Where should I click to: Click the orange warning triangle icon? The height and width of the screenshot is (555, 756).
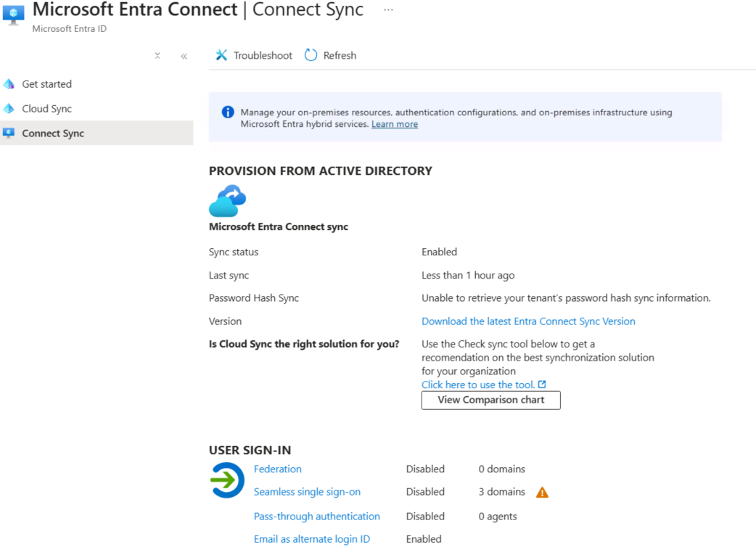(x=543, y=493)
